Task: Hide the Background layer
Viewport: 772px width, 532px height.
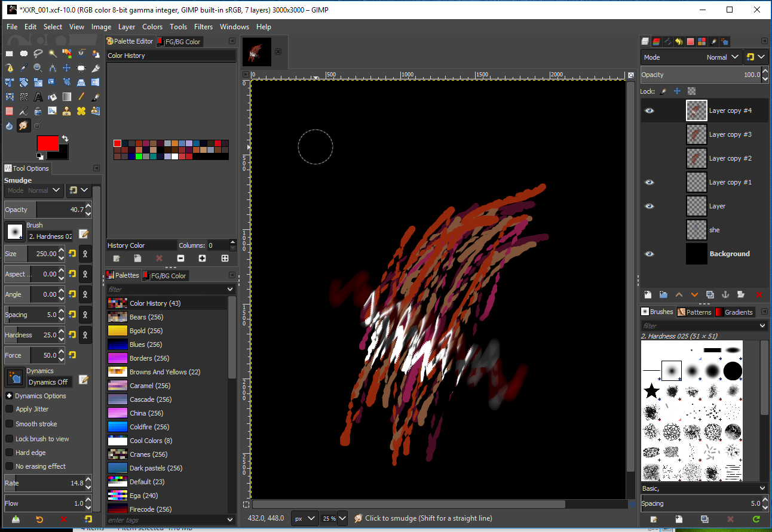Action: (649, 254)
